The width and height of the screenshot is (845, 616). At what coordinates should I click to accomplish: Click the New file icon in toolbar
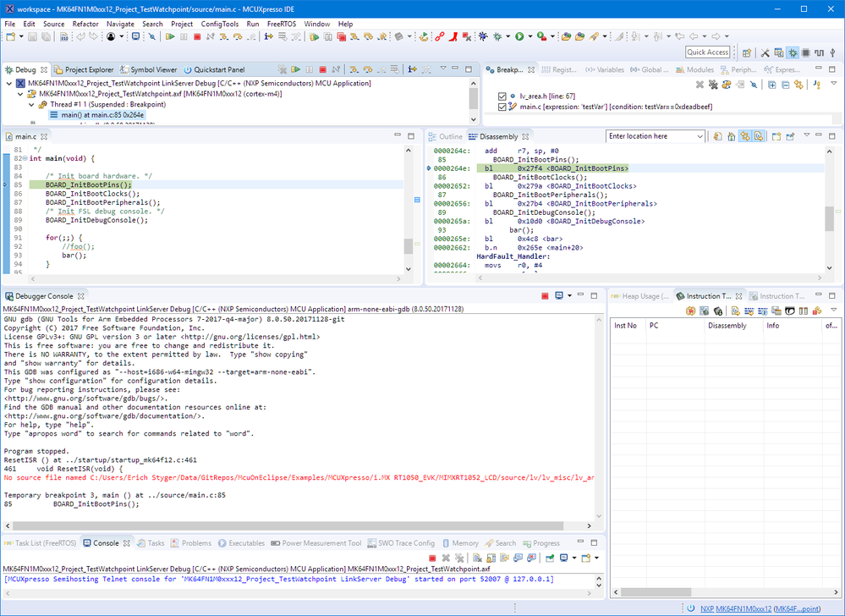pyautogui.click(x=10, y=36)
